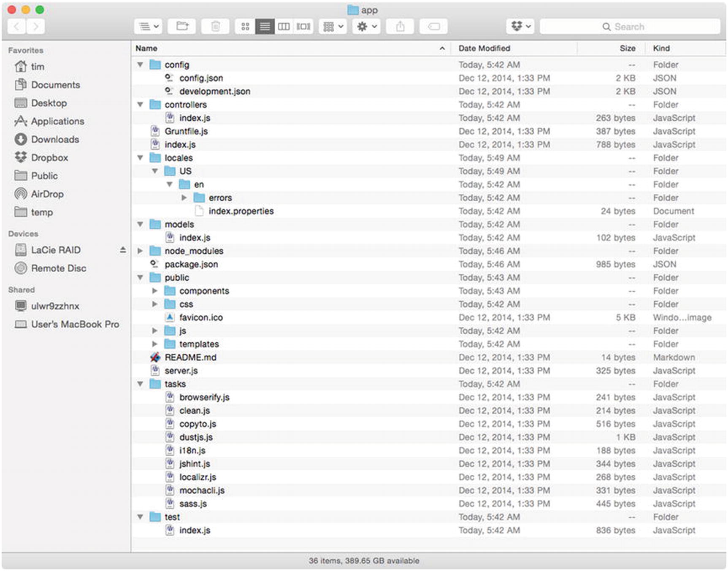Eject the LaCie RAID drive
The height and width of the screenshot is (571, 728).
coord(123,250)
